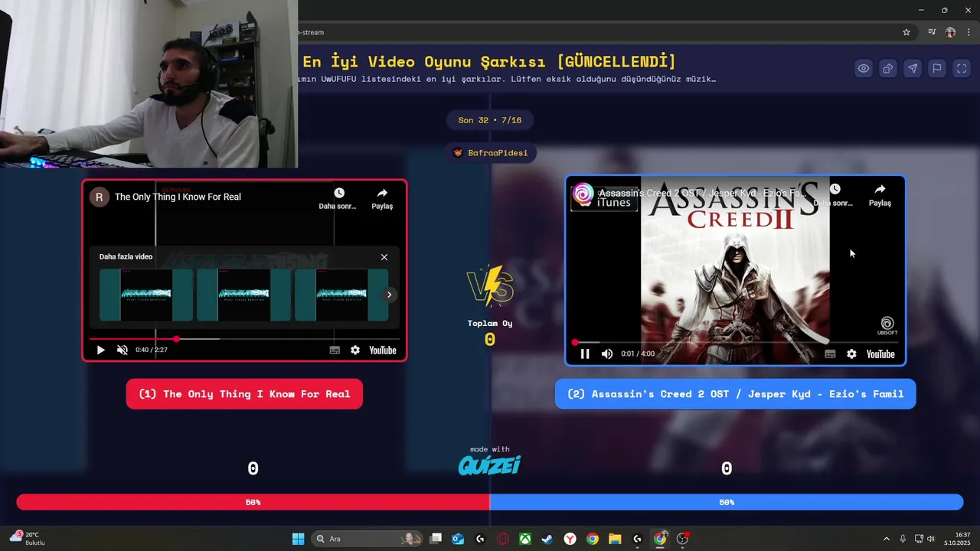The image size is (980, 551).
Task: Open Yandex browser from taskbar
Action: [x=570, y=539]
